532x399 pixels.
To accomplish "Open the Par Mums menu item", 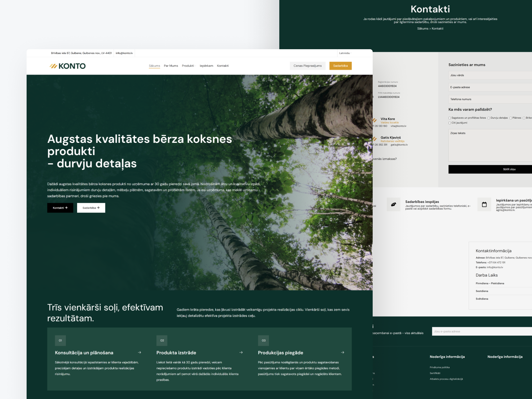I will (x=171, y=66).
